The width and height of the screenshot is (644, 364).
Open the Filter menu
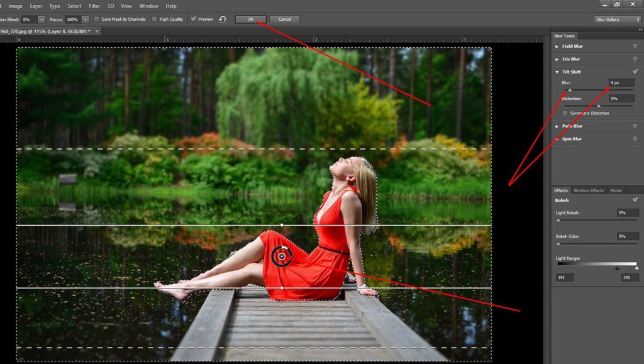[x=94, y=5]
